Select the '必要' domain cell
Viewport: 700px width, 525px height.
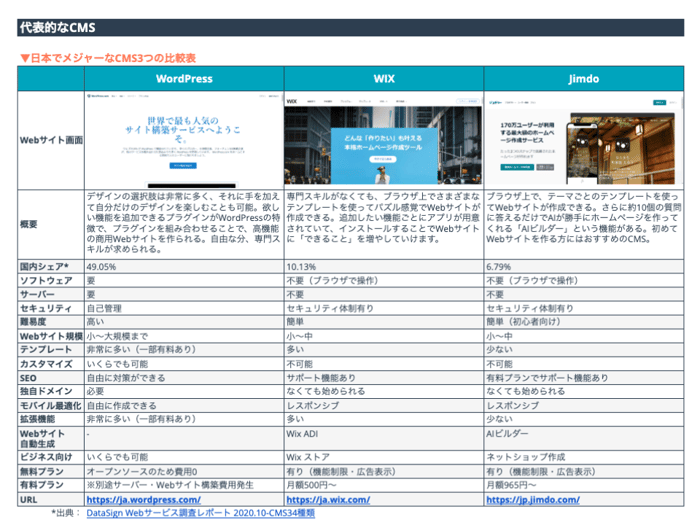coord(95,391)
